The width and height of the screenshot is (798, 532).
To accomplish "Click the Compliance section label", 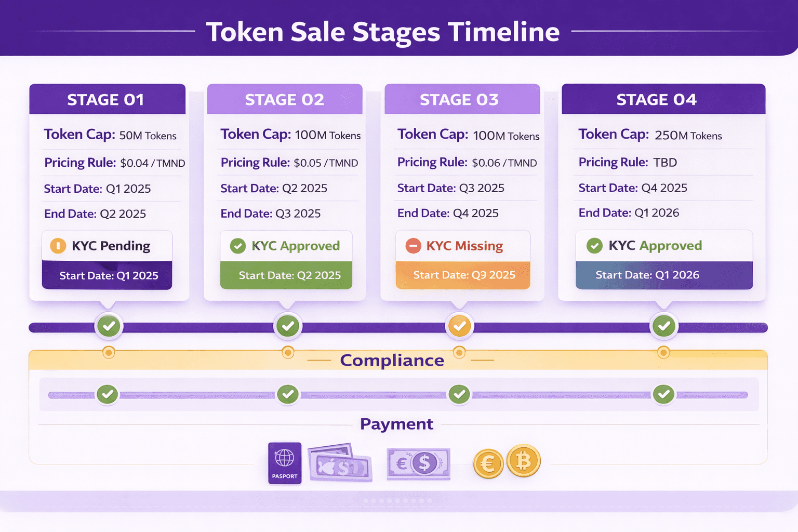I will coord(392,360).
